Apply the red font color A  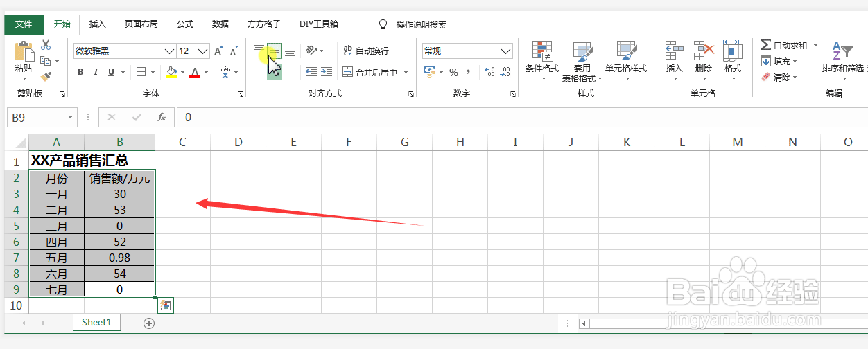(195, 72)
